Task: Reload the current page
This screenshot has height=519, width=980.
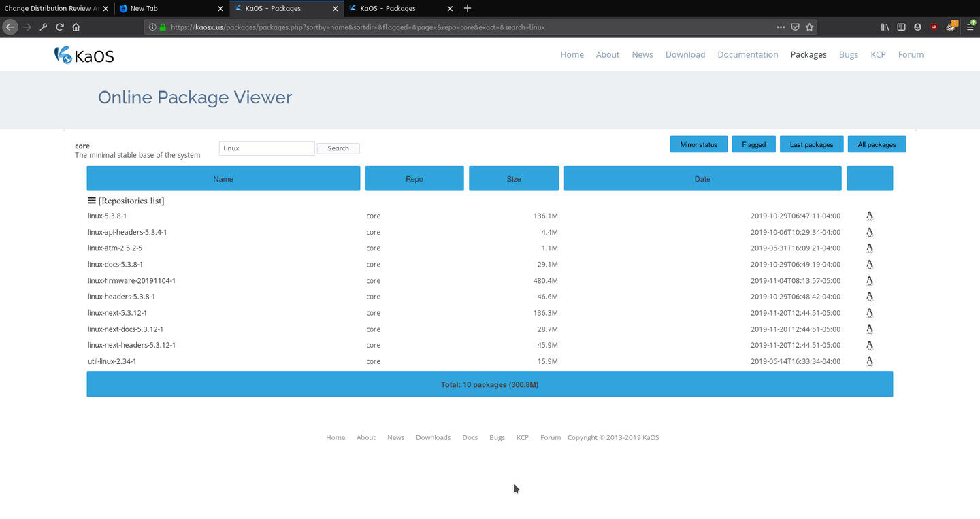Action: (60, 27)
